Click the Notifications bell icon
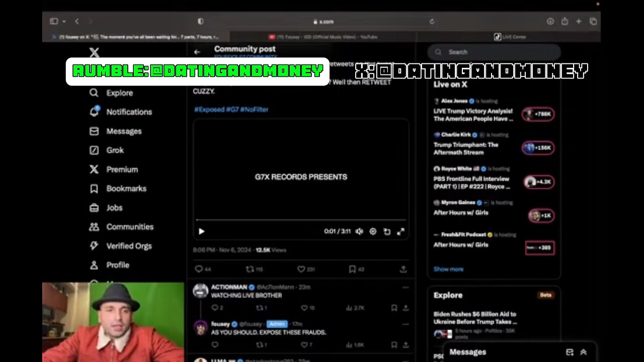The image size is (644, 362). pos(94,112)
